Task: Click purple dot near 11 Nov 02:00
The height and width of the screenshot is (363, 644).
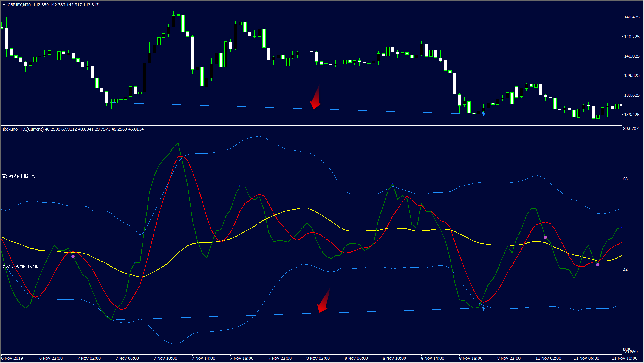Action: pyautogui.click(x=545, y=237)
